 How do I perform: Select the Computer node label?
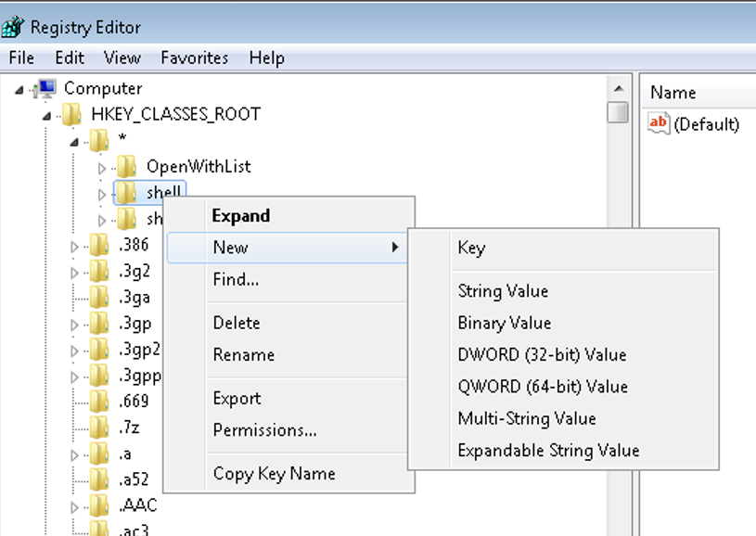(103, 89)
